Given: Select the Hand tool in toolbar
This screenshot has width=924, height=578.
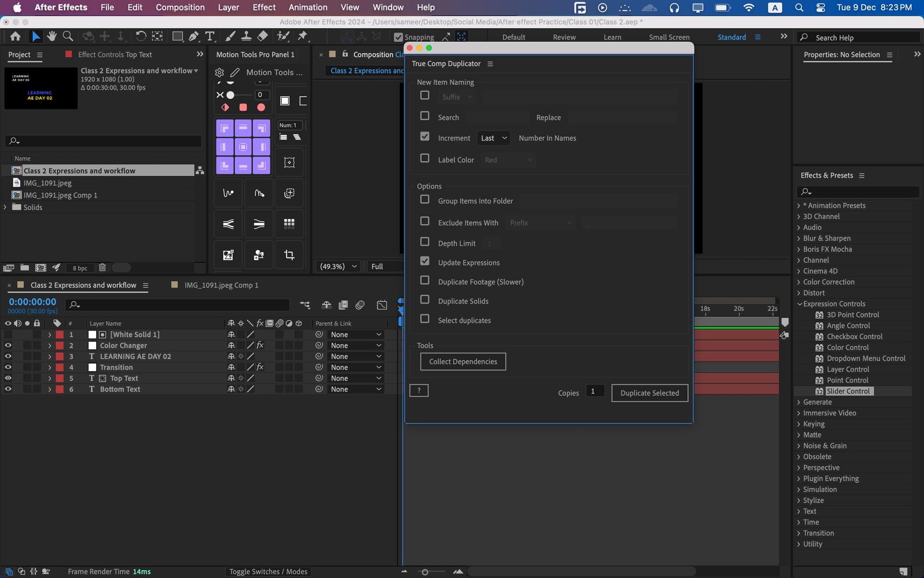Looking at the screenshot, I should pos(52,37).
